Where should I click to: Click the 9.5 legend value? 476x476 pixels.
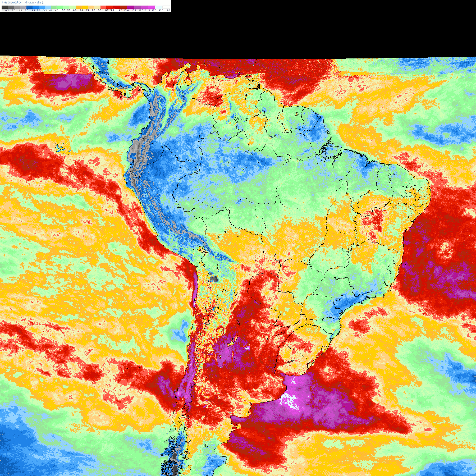(121, 10)
